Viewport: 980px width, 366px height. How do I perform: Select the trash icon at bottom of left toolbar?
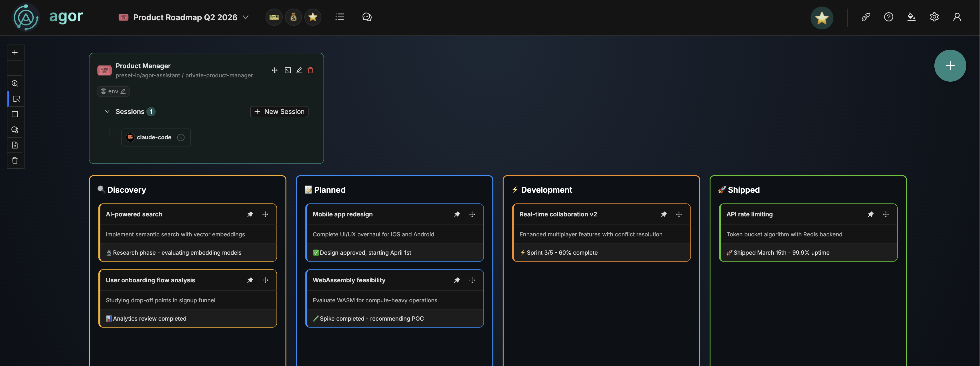(x=15, y=160)
